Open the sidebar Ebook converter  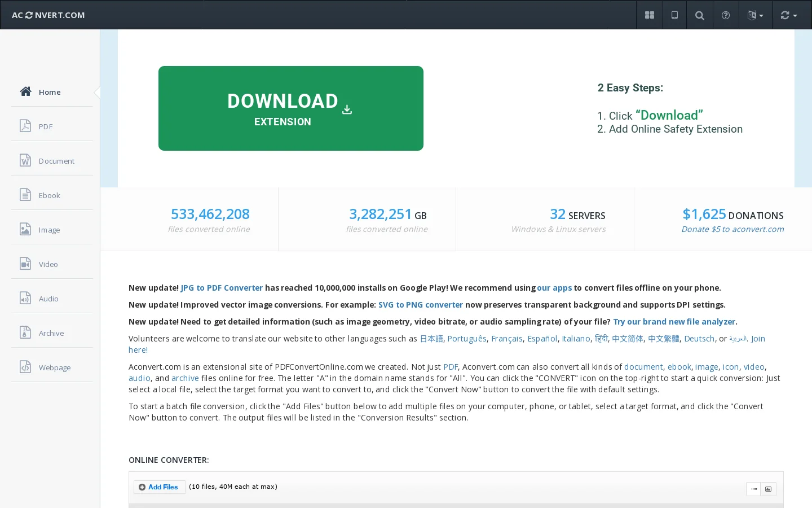coord(52,195)
